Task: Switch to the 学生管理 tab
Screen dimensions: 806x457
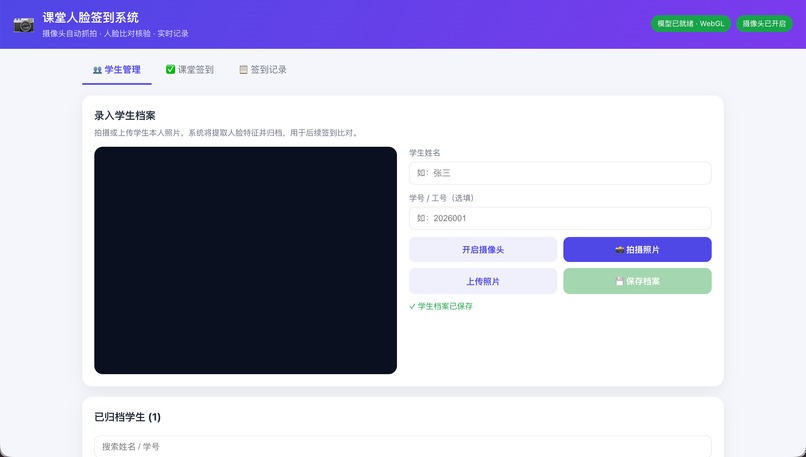Action: pyautogui.click(x=117, y=70)
